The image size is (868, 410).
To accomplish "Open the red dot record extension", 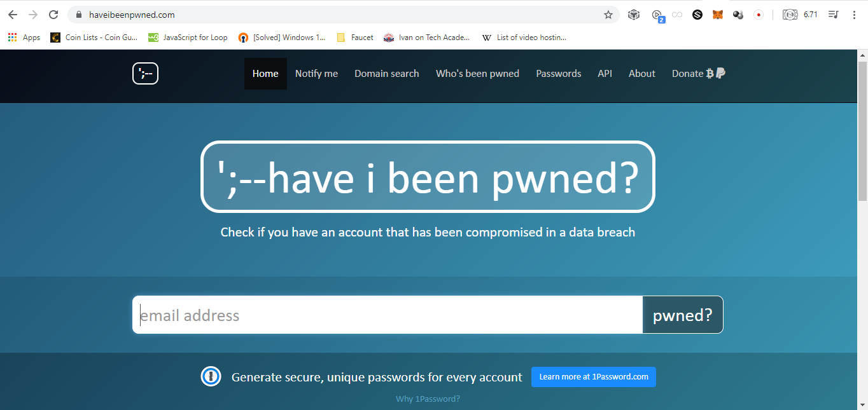I will pyautogui.click(x=759, y=15).
